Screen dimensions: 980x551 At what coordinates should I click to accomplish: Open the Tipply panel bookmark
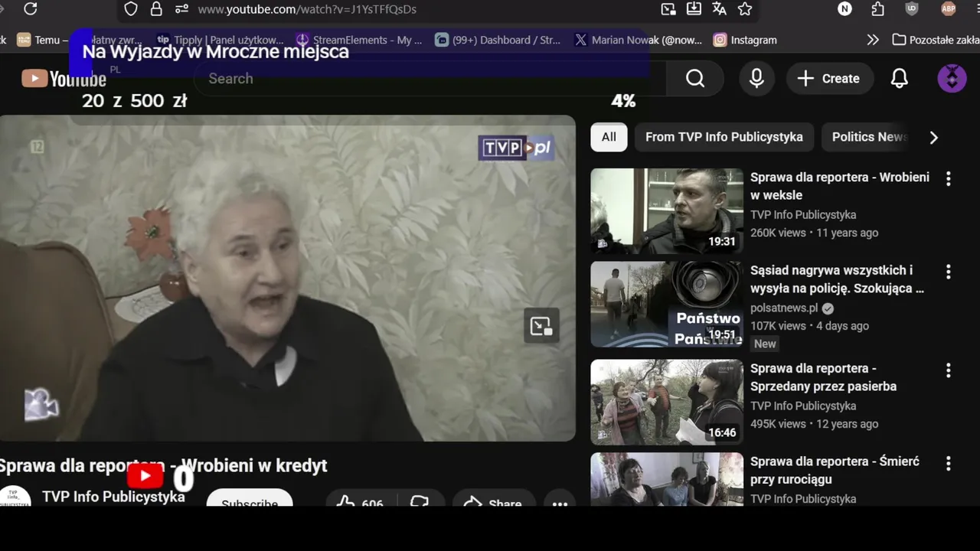pos(219,40)
